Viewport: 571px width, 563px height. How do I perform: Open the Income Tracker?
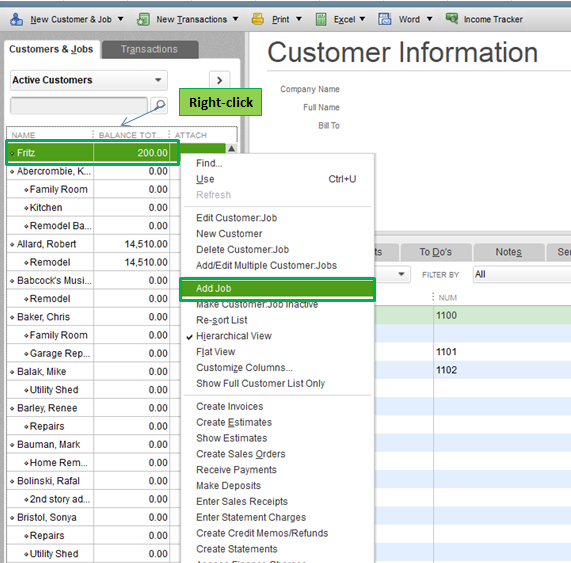point(484,19)
